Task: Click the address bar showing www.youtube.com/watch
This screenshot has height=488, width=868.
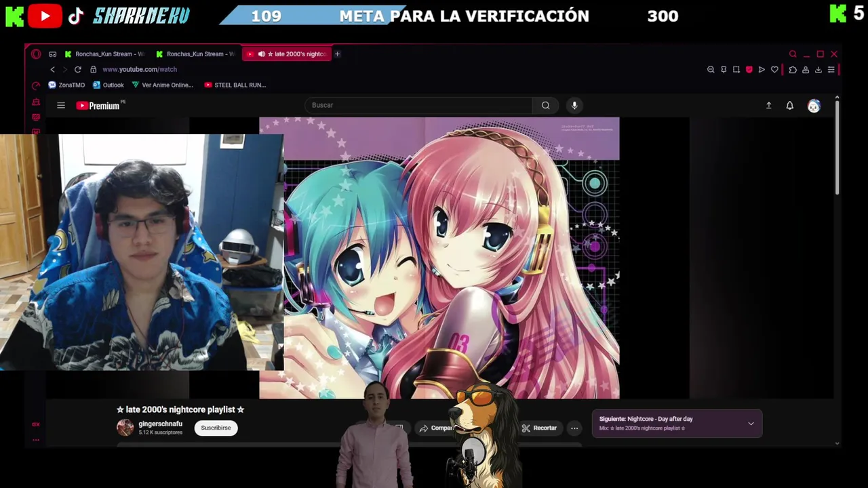Action: [140, 69]
